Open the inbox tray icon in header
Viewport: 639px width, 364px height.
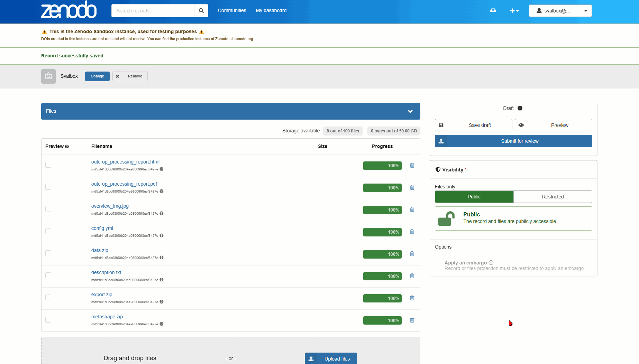pos(493,10)
